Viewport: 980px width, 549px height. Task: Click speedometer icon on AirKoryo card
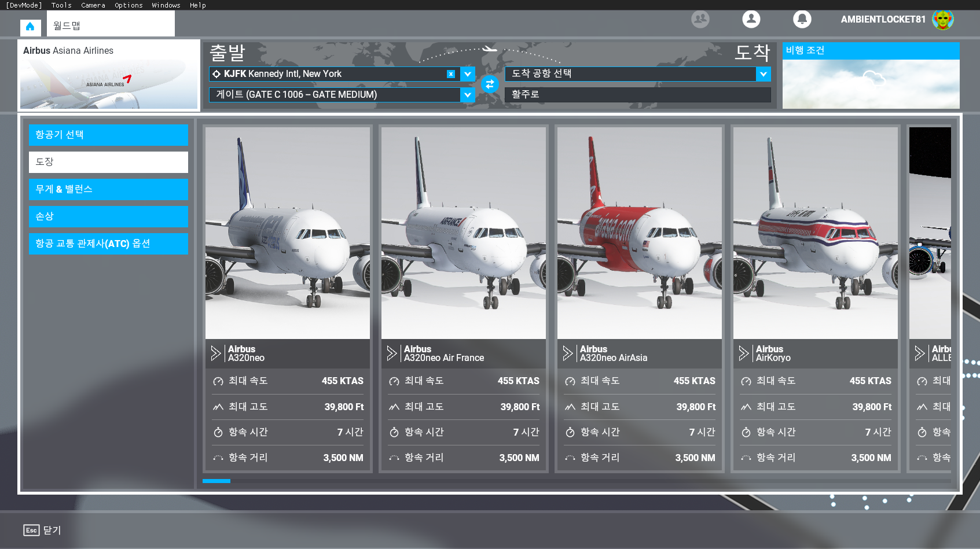pyautogui.click(x=746, y=381)
